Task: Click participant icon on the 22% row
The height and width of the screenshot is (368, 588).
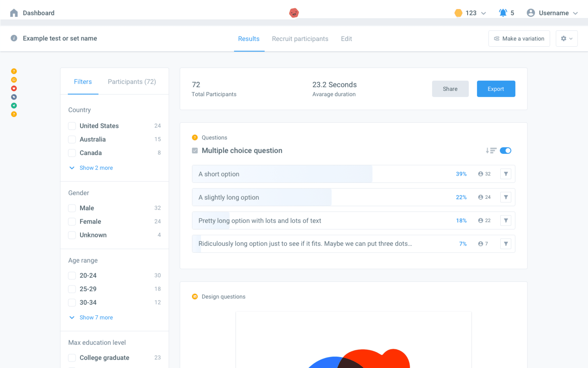Action: pos(480,197)
